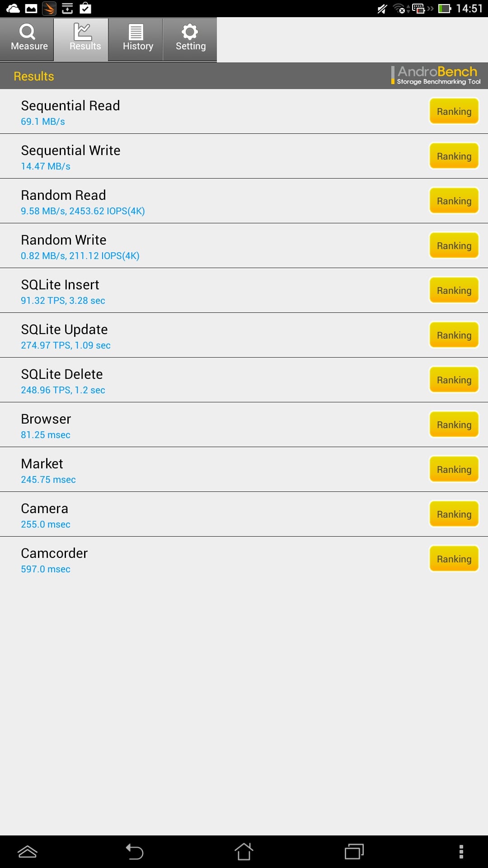Tap the upward chevron navigation icon
Viewport: 488px width, 868px height.
[x=28, y=852]
